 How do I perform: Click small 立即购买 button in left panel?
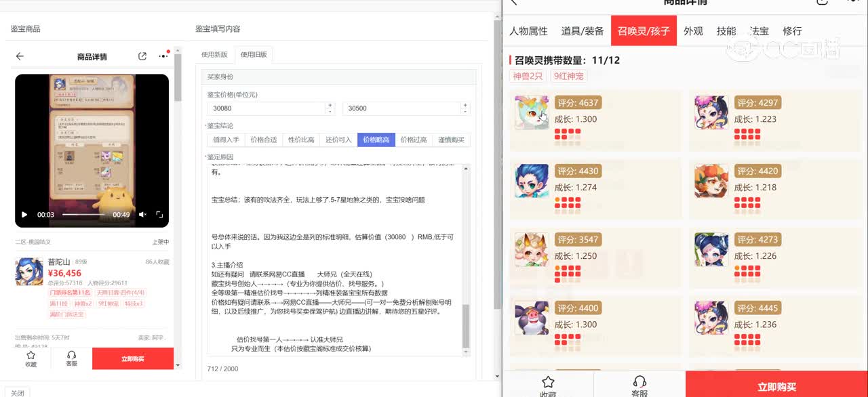point(133,359)
